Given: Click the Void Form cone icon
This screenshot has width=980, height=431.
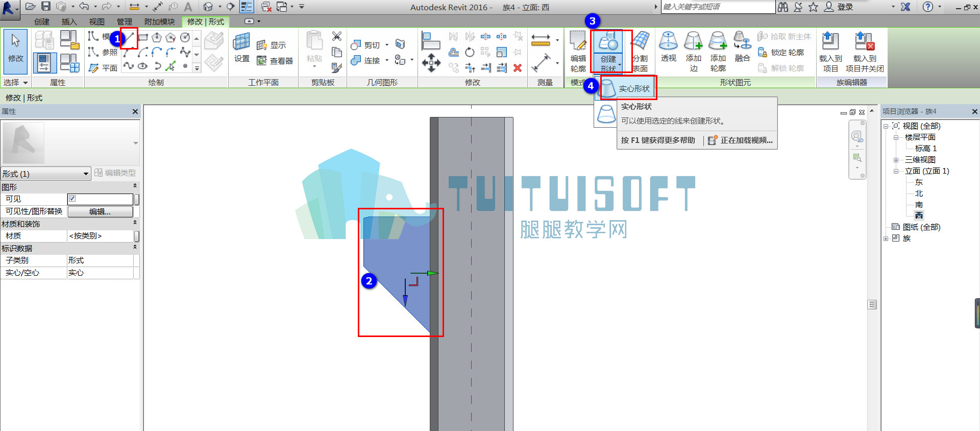Looking at the screenshot, I should (x=606, y=113).
